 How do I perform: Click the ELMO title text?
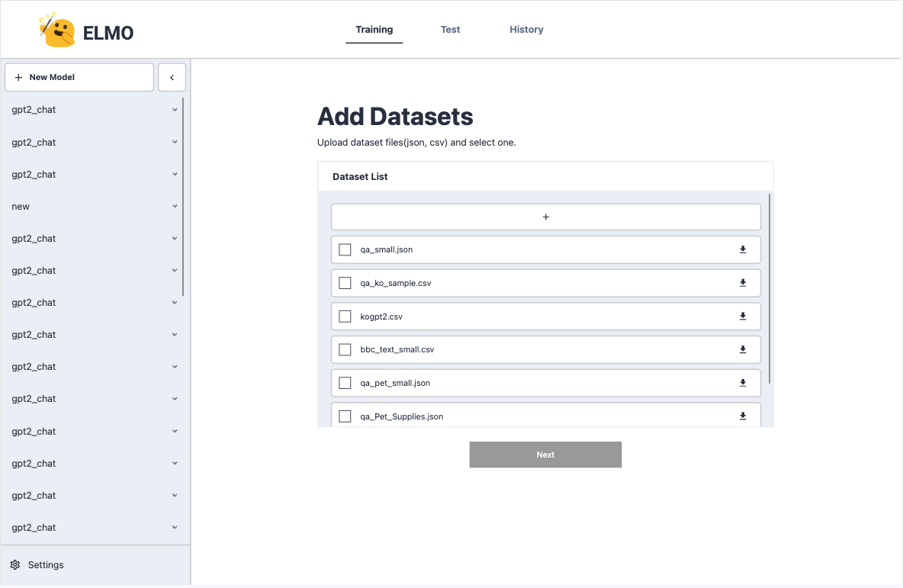point(108,33)
